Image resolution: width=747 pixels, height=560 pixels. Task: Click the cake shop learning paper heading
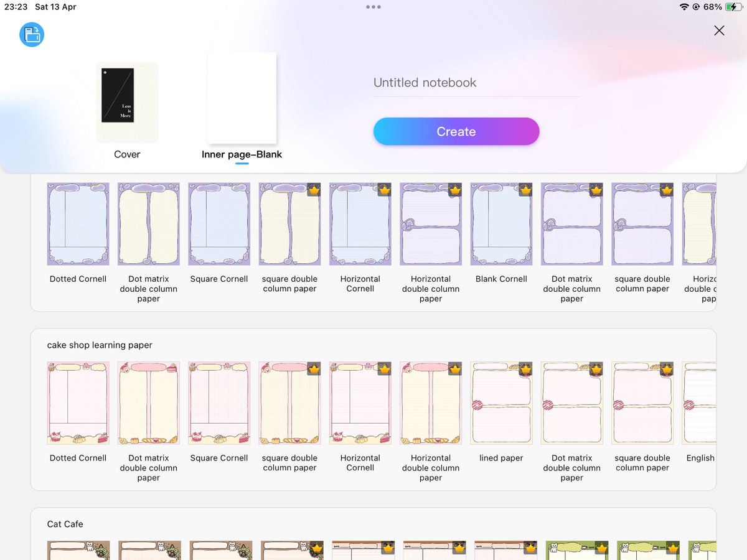(x=100, y=345)
